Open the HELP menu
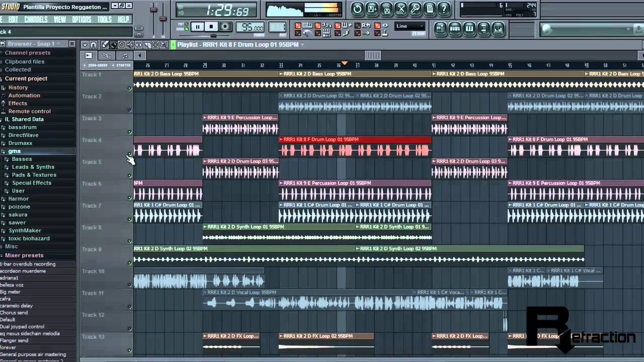The image size is (644, 362). pos(123,20)
